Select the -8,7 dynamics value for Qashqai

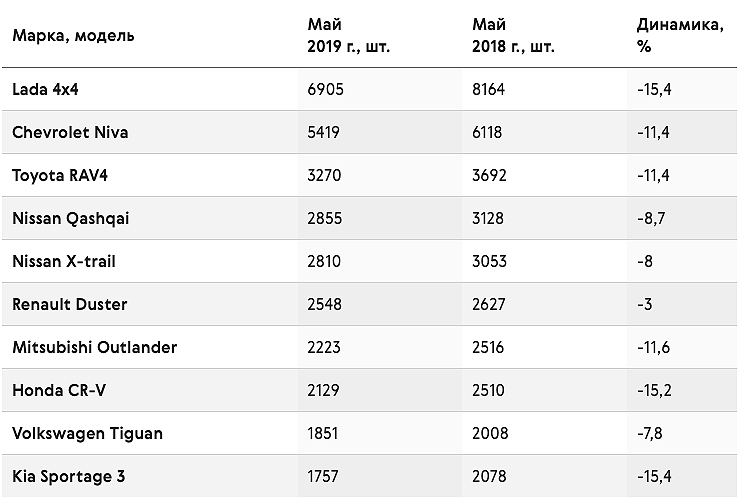click(x=651, y=218)
